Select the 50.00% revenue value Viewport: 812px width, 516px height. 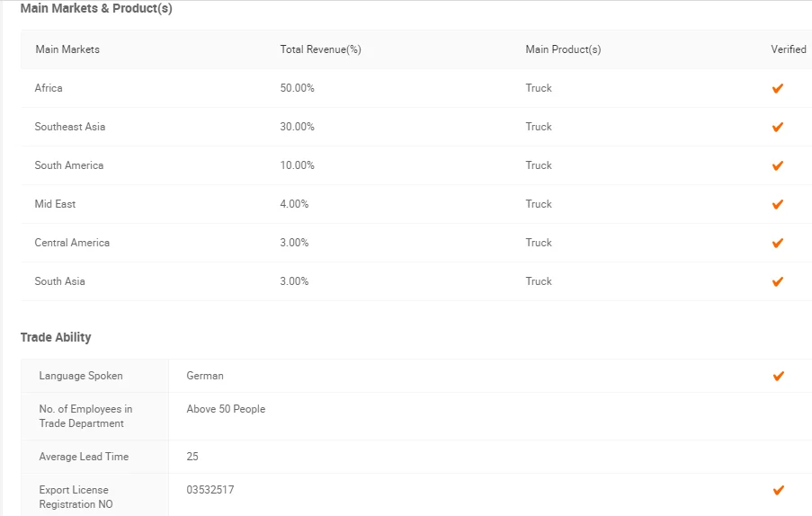pos(297,88)
